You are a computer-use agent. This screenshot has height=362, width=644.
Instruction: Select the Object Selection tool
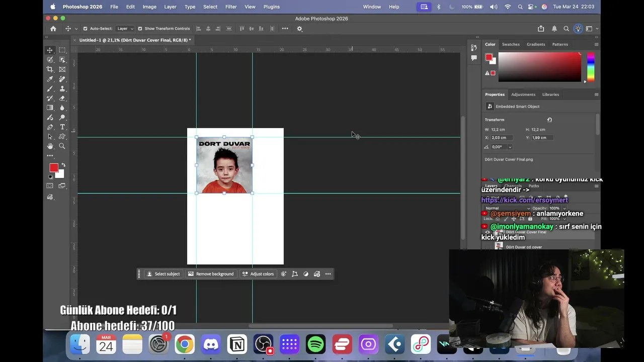click(x=62, y=60)
